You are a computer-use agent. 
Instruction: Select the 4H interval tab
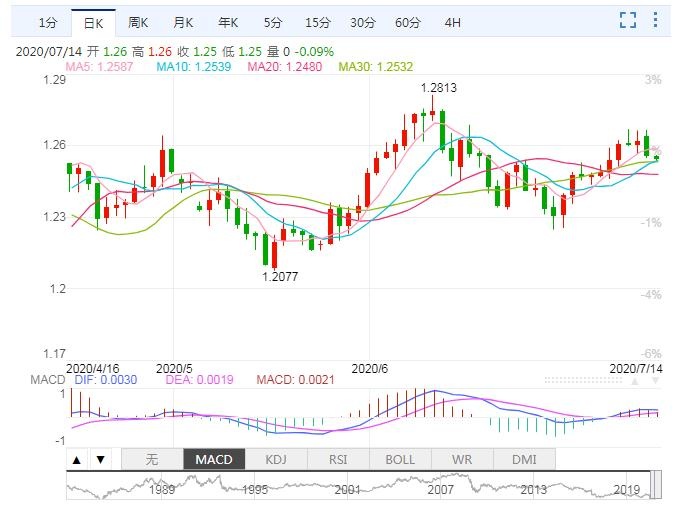[453, 21]
